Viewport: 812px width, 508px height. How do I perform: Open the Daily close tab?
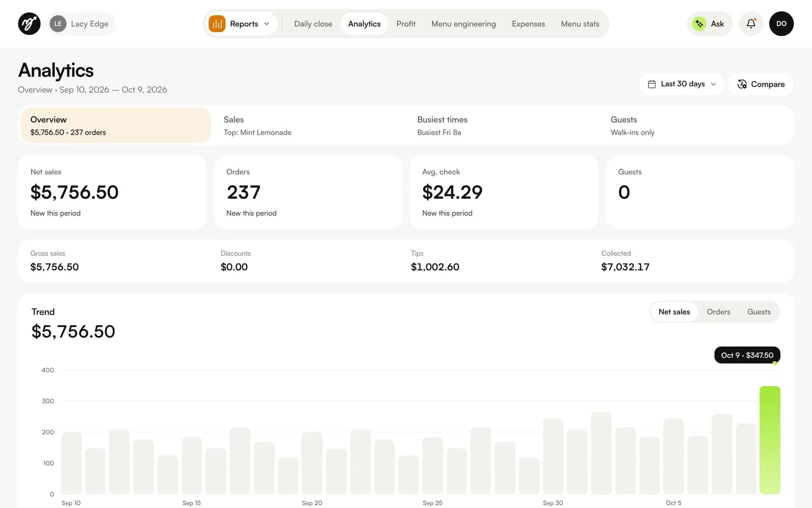point(313,24)
